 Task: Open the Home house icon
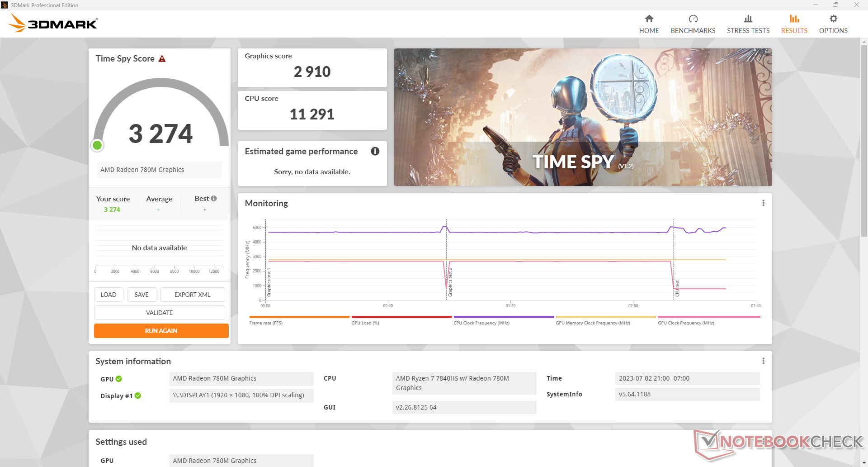(649, 19)
